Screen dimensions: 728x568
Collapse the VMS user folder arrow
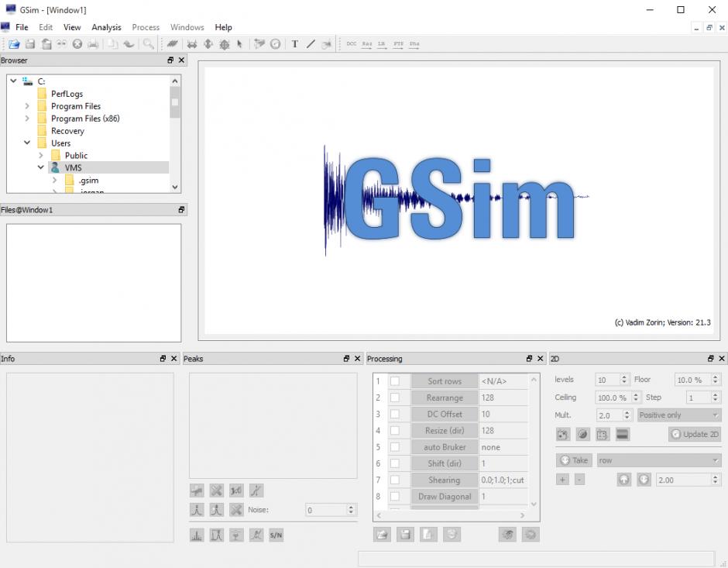[41, 167]
